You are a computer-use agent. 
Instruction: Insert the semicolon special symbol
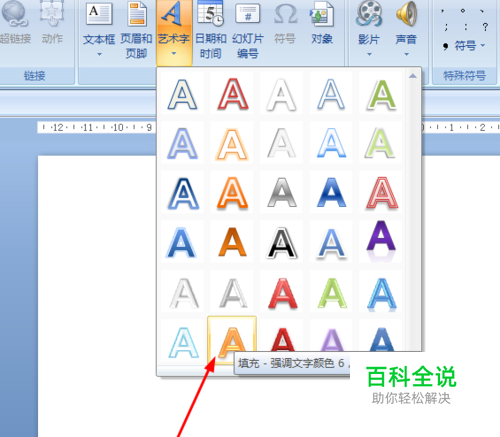(x=446, y=27)
